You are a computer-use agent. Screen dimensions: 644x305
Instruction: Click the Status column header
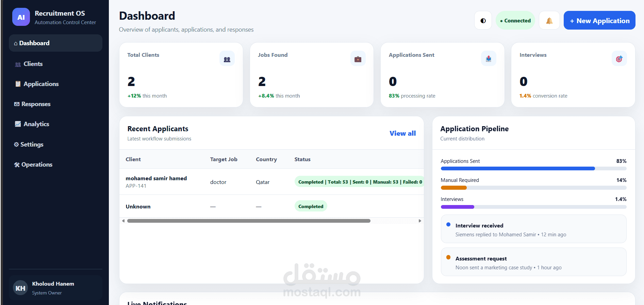click(302, 159)
